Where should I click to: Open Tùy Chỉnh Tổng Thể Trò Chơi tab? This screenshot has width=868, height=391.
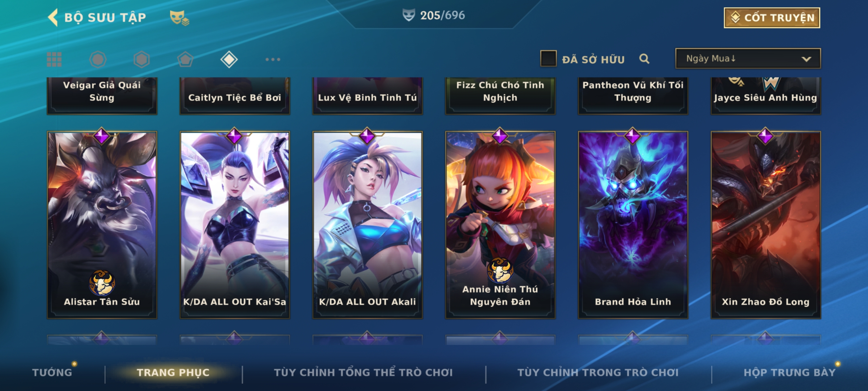363,373
